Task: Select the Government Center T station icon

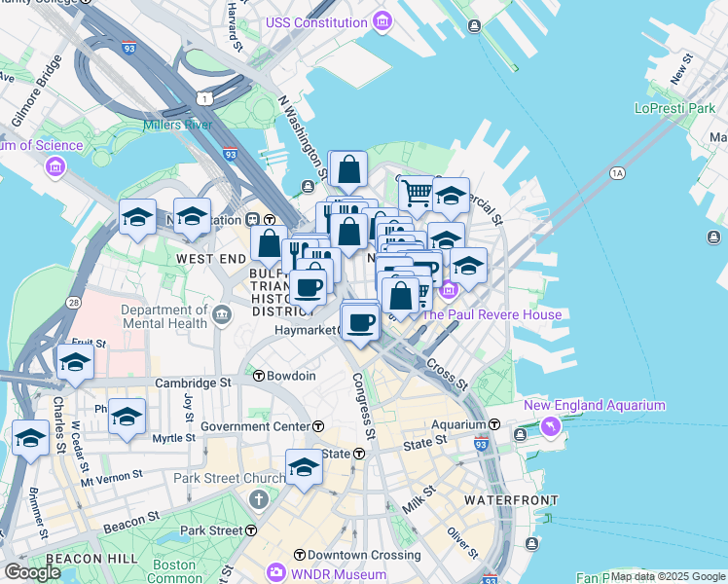Action: click(x=318, y=426)
